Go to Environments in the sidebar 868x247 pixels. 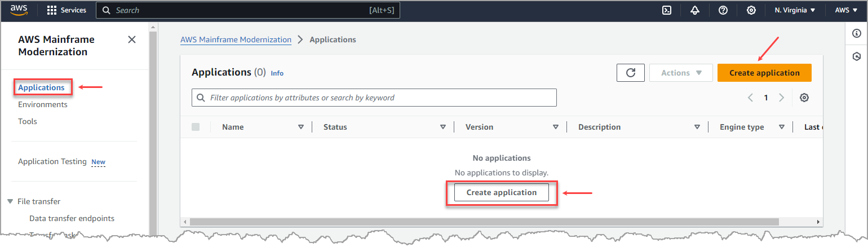[43, 104]
